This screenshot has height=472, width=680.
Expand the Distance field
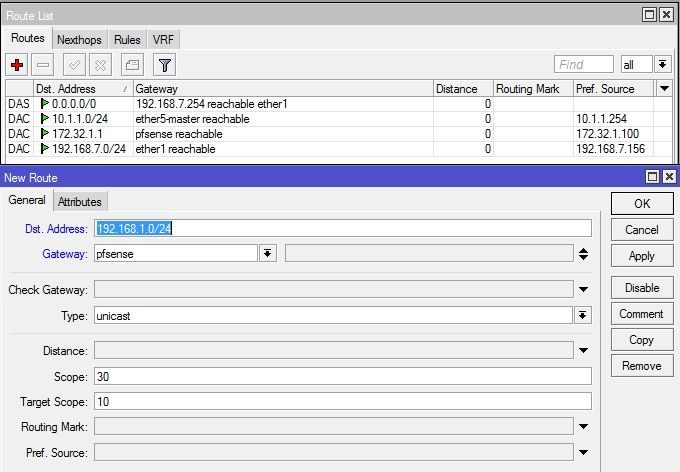(583, 350)
